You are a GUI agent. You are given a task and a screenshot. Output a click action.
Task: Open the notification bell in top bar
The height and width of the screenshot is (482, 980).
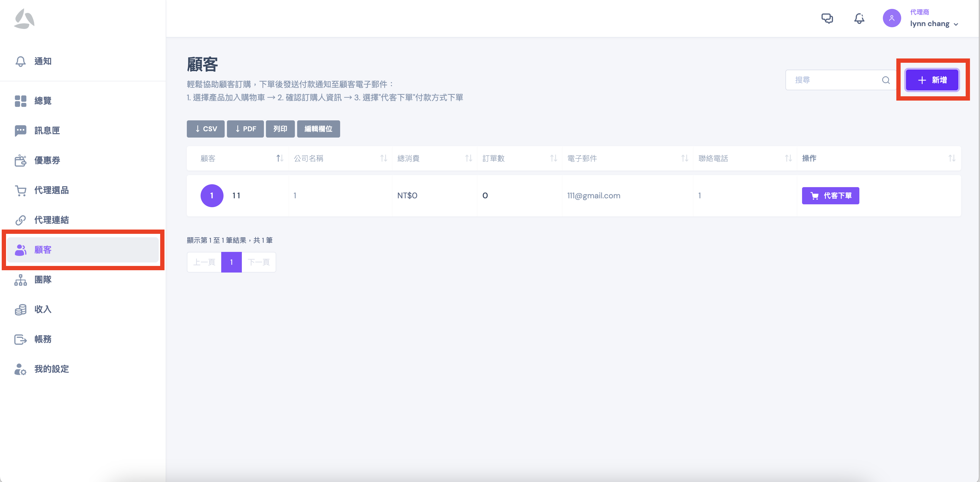[859, 18]
